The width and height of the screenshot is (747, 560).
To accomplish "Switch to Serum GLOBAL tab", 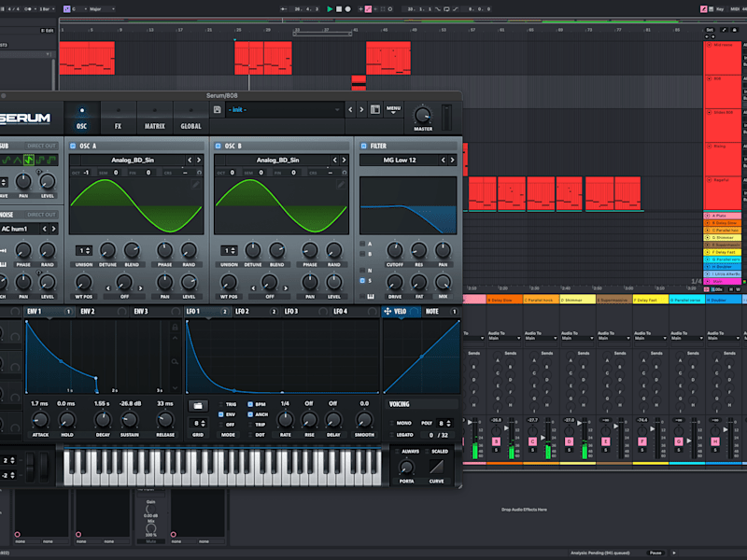I will coord(190,118).
